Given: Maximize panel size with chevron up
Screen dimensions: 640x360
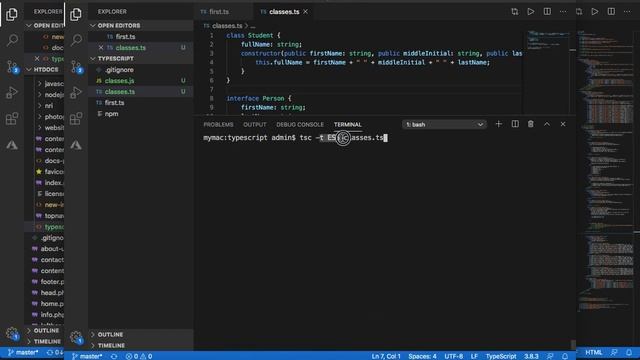Looking at the screenshot, I should click(547, 124).
